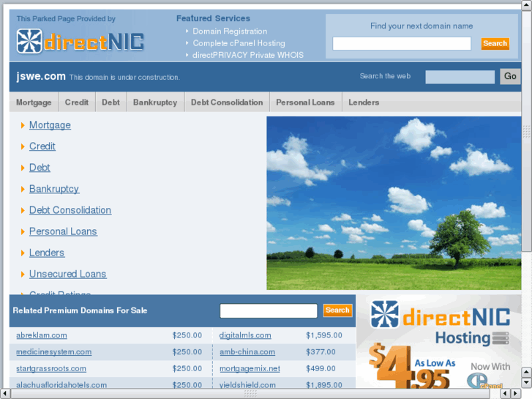Click the vertical scrollbar thumb
532x399 pixels.
(x=527, y=131)
